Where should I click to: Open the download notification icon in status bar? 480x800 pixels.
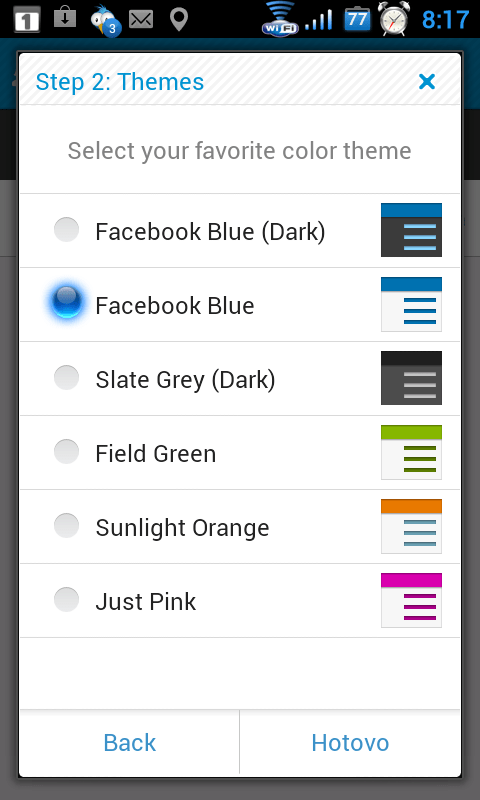coord(65,18)
